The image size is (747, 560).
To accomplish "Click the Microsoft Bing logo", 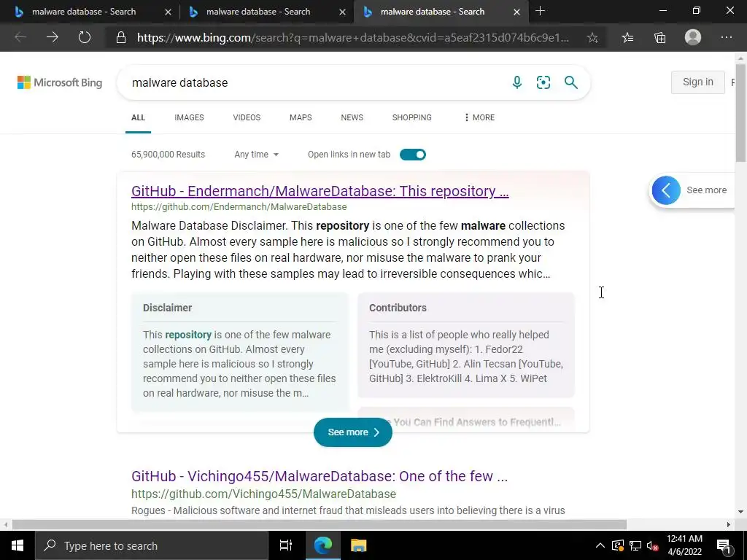I will [x=60, y=82].
